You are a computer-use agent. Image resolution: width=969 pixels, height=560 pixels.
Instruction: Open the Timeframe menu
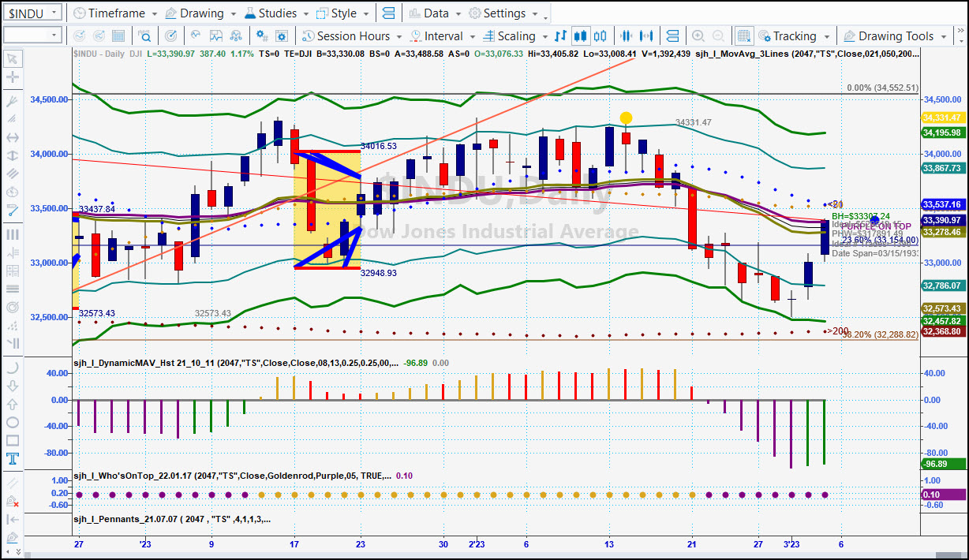(115, 13)
